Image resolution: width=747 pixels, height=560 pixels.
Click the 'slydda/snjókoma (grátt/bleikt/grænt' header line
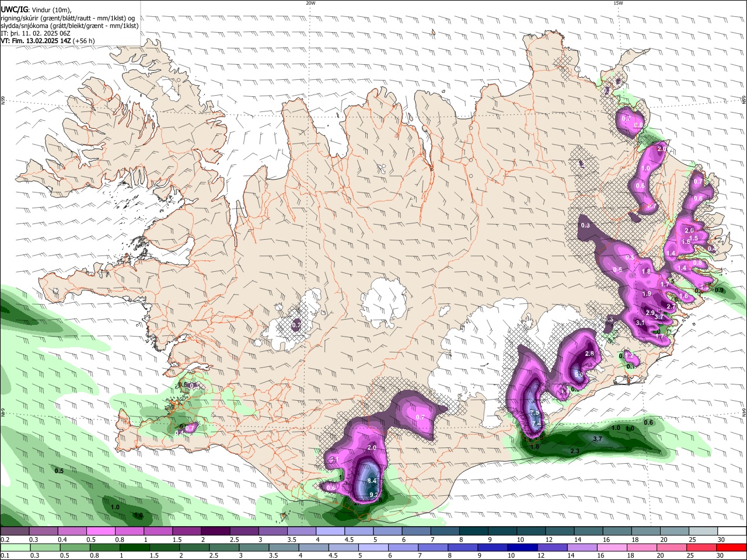(x=69, y=25)
